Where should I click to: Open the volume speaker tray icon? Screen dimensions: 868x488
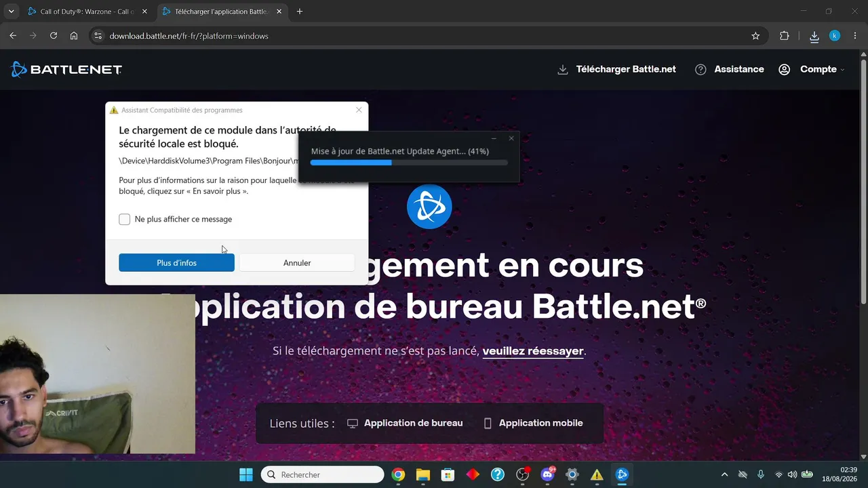pos(792,474)
